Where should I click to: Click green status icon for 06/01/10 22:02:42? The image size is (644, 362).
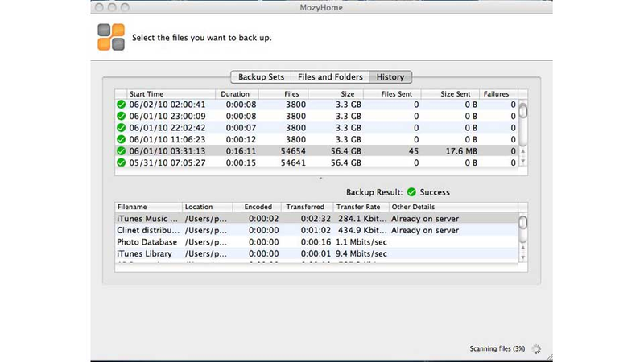[122, 128]
